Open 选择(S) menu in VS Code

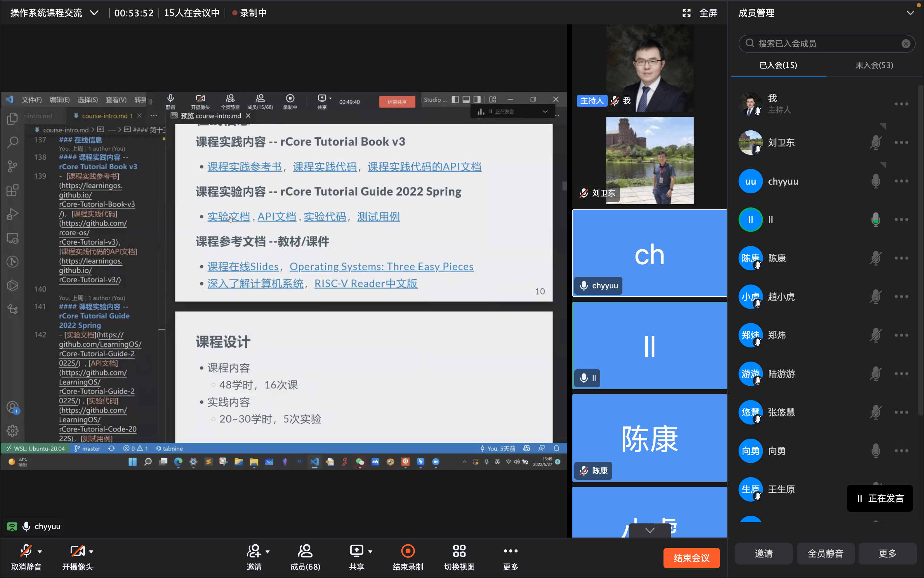88,100
